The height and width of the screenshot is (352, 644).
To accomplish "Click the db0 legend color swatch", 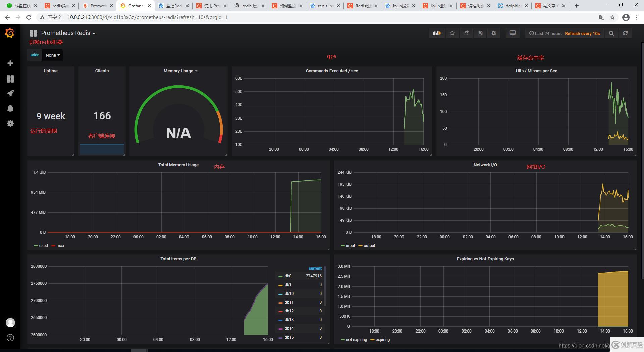I will pyautogui.click(x=280, y=276).
